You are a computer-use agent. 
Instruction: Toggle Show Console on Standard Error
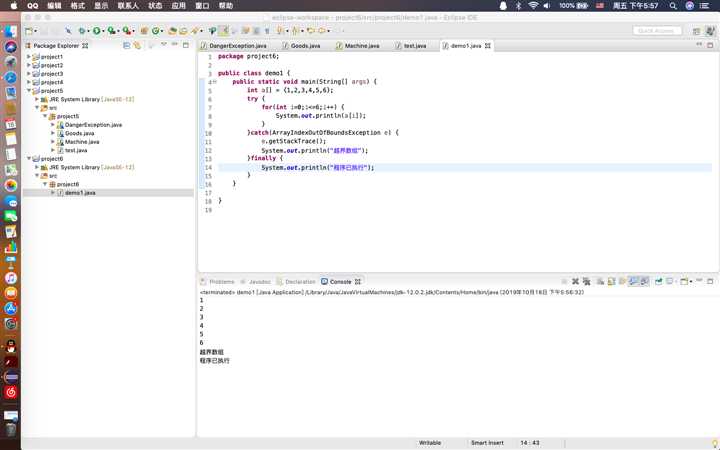pos(645,281)
